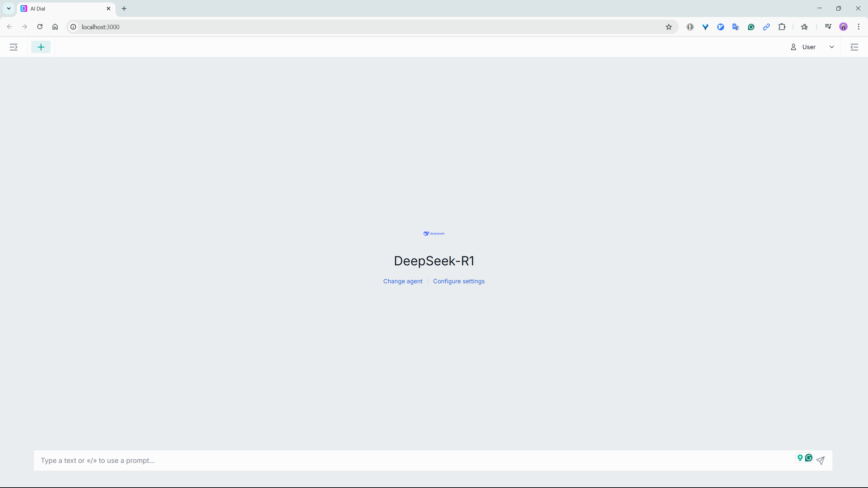Viewport: 868px width, 488px height.
Task: Click the circular gray extension icon
Action: click(690, 27)
